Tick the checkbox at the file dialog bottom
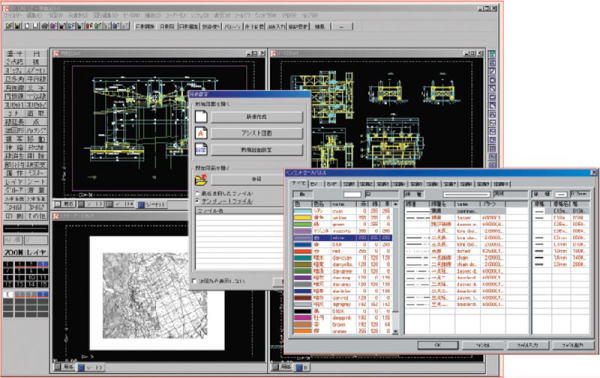This screenshot has height=378, width=600. pyautogui.click(x=194, y=281)
